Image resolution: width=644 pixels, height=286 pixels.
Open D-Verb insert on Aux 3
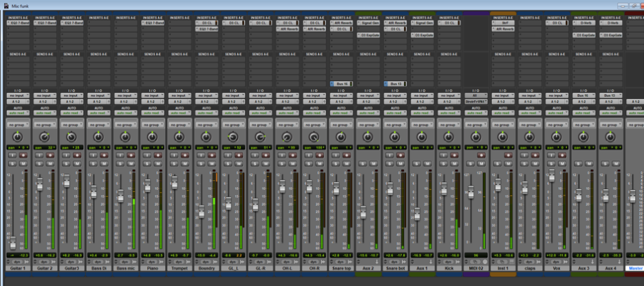tap(583, 23)
